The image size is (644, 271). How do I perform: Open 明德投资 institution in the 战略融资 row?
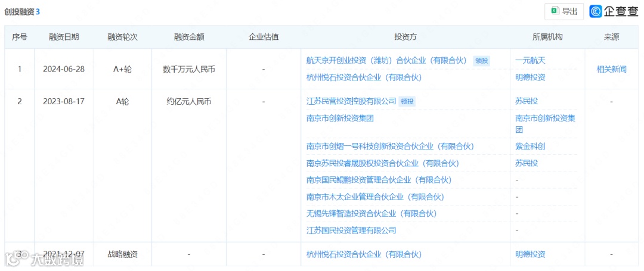click(x=530, y=254)
